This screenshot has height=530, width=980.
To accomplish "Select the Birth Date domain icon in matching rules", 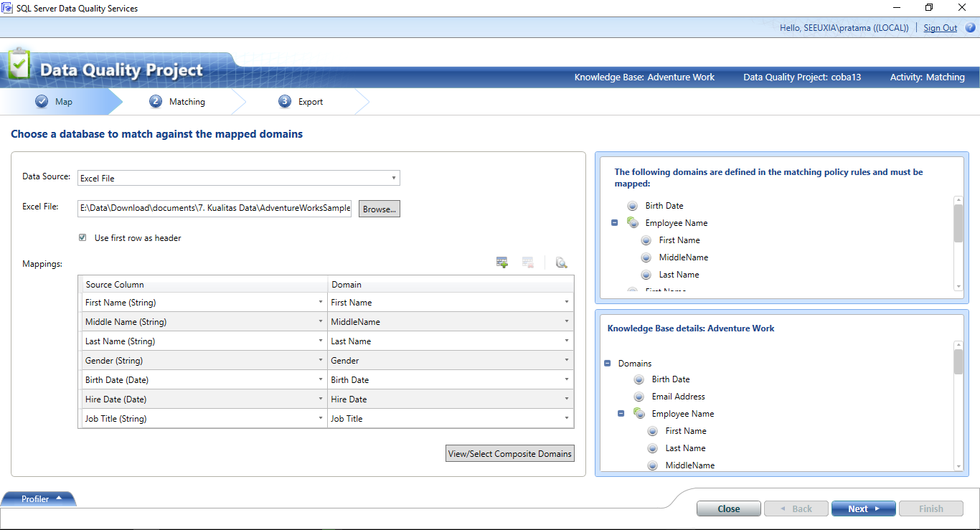I will 632,205.
